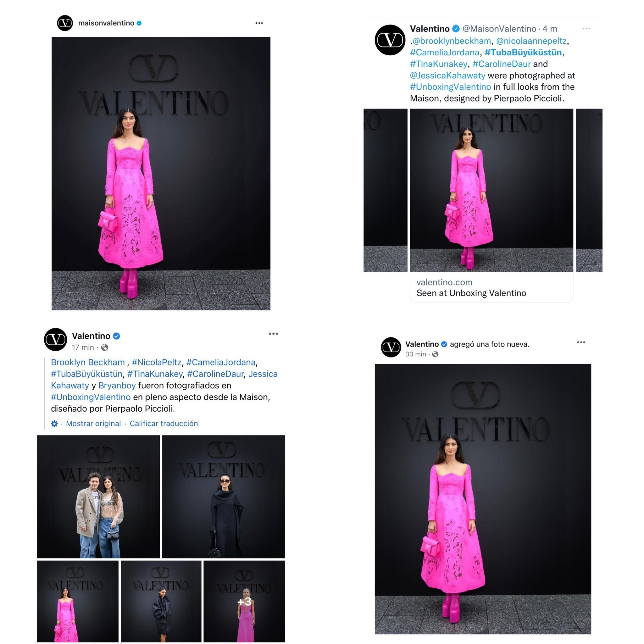Click the globe privacy icon beside 17 min
644x644 pixels.
click(105, 347)
